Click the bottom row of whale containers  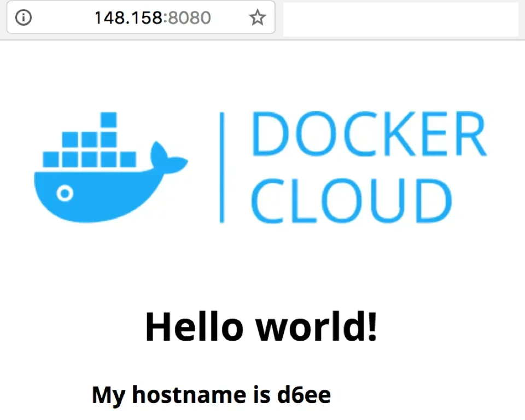point(90,159)
